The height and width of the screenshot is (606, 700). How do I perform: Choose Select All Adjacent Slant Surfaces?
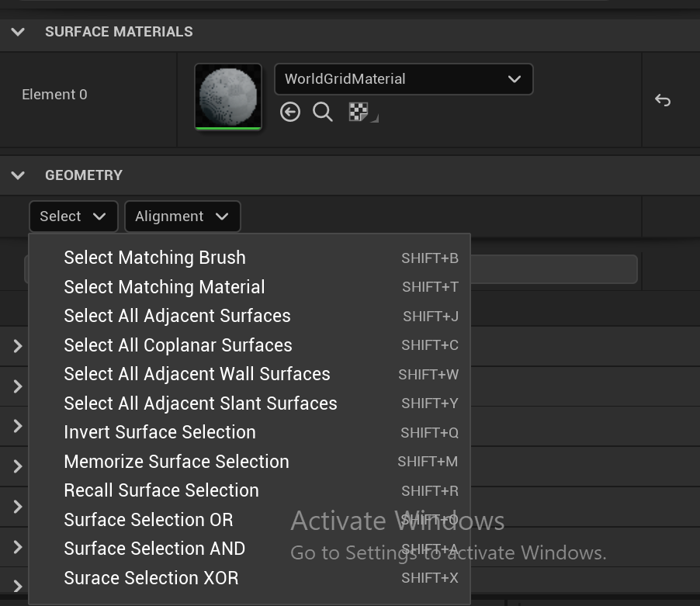point(200,403)
